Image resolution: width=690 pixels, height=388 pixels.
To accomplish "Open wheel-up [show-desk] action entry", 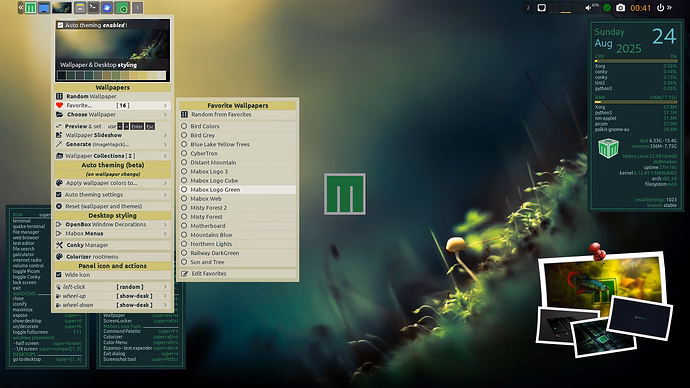I will (113, 296).
